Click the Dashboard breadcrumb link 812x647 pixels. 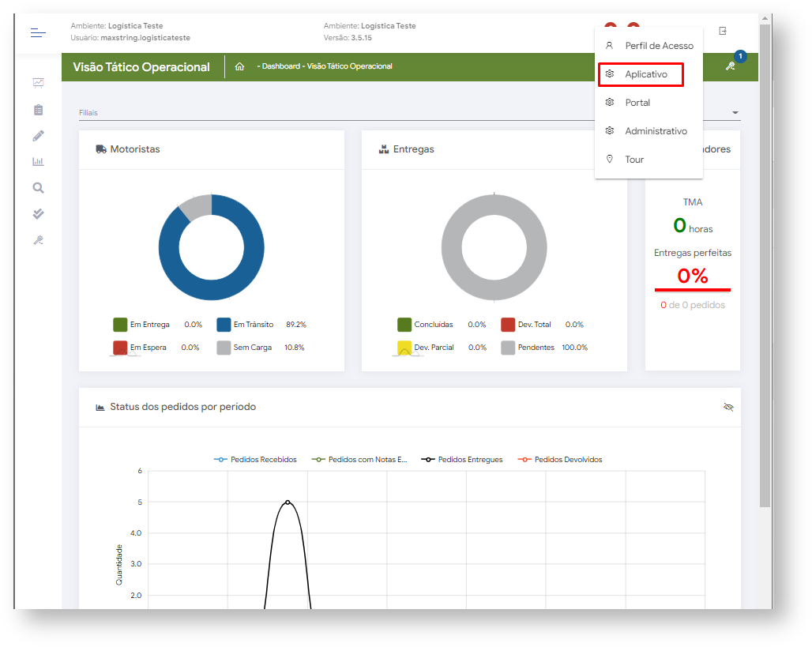pos(280,66)
